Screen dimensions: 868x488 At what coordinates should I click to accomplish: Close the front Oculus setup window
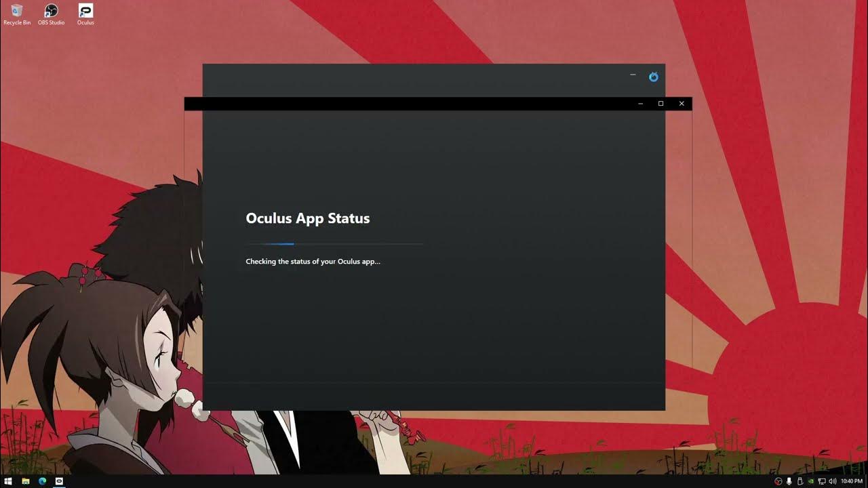[682, 104]
